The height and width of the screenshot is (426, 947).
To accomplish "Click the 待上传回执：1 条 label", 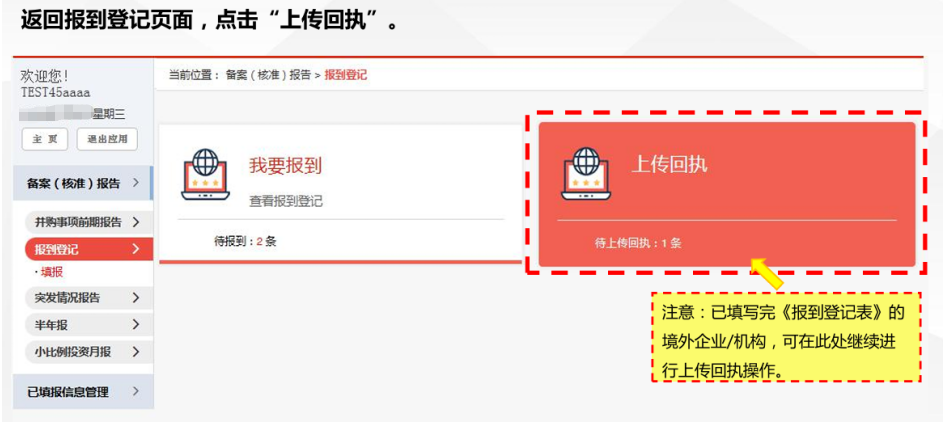I will click(x=638, y=244).
